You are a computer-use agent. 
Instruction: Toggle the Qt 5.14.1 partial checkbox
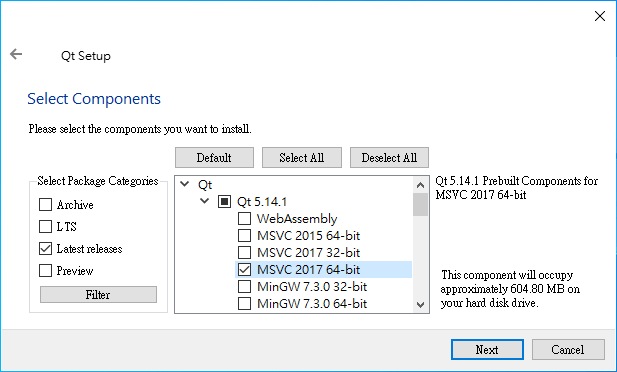224,202
